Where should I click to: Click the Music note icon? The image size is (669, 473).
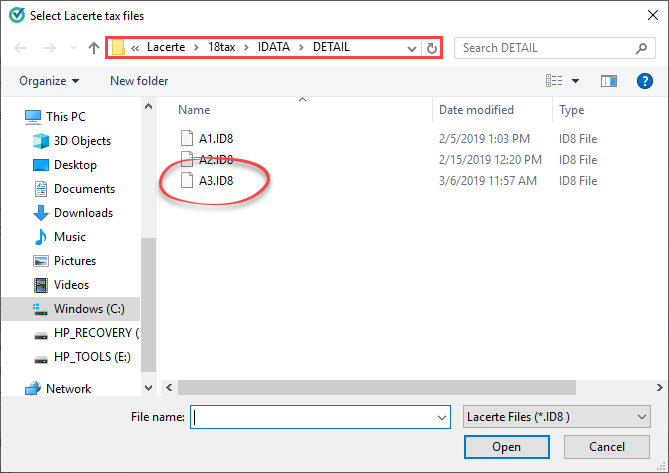pyautogui.click(x=41, y=237)
